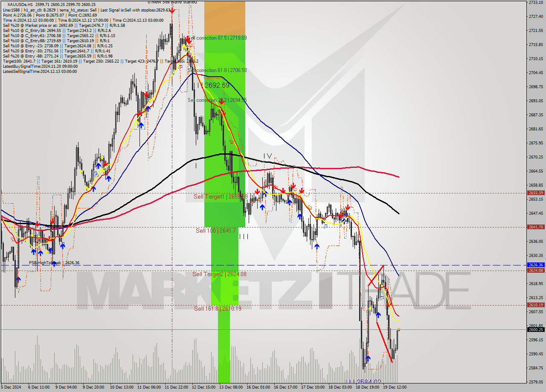The height and width of the screenshot is (392, 546).
Task: Click the blue buy arrow beside the FSB:HighToBreak label
Action: 54,264
